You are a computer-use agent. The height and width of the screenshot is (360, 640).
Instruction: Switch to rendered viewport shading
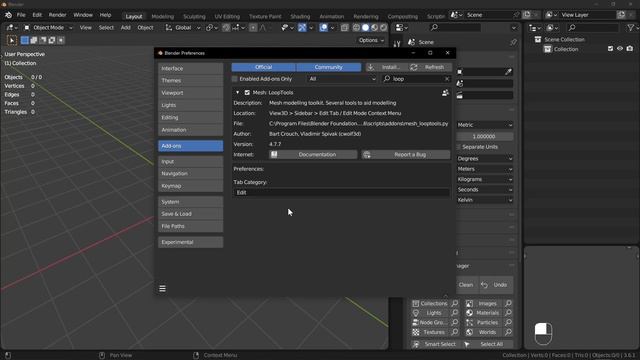coord(383,28)
